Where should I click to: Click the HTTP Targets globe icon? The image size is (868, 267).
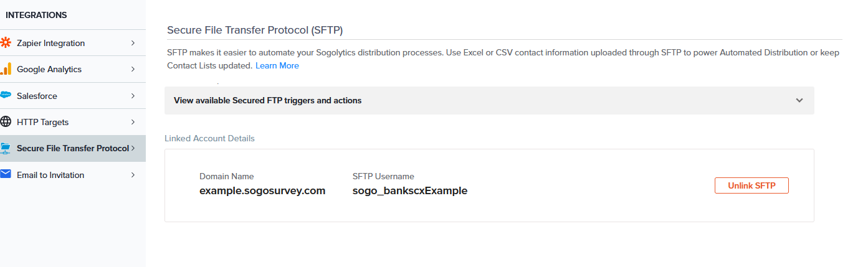tap(6, 122)
